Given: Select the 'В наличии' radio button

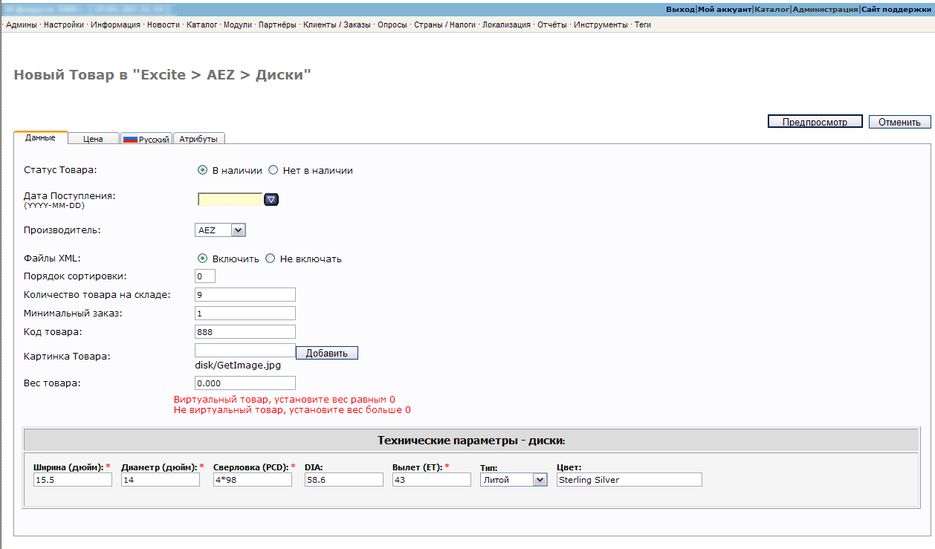Looking at the screenshot, I should (202, 170).
